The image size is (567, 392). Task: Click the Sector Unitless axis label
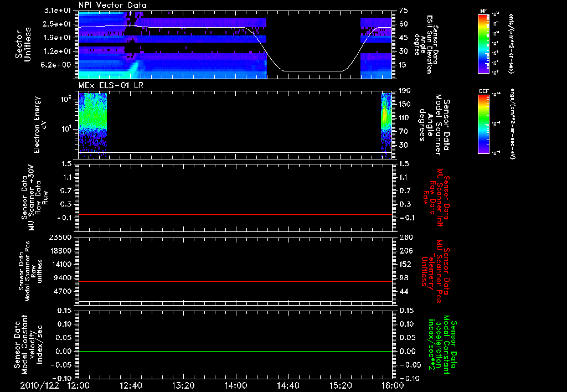tap(23, 44)
